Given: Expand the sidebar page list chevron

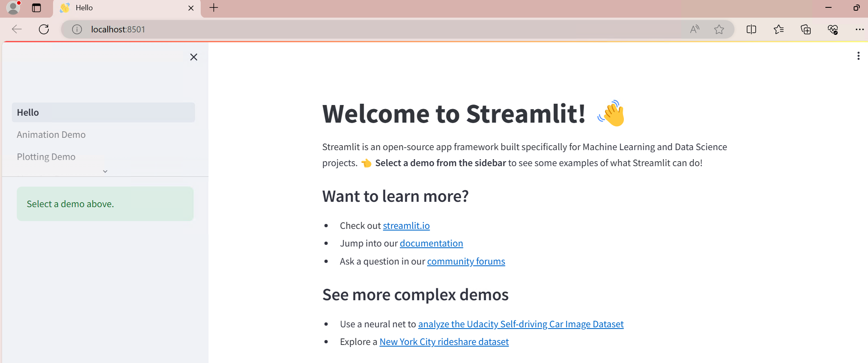Looking at the screenshot, I should pos(105,171).
